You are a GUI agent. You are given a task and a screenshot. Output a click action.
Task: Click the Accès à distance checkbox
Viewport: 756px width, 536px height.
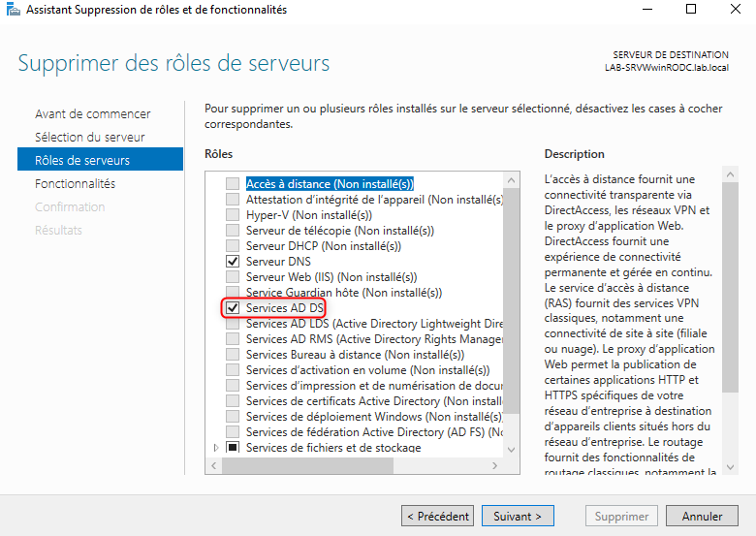pos(233,183)
